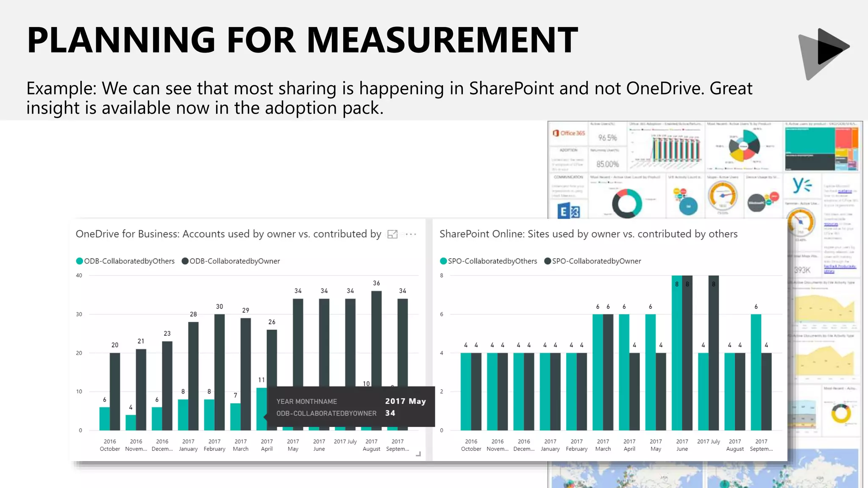Click the 2017 March others bar labeled 7

coord(235,416)
